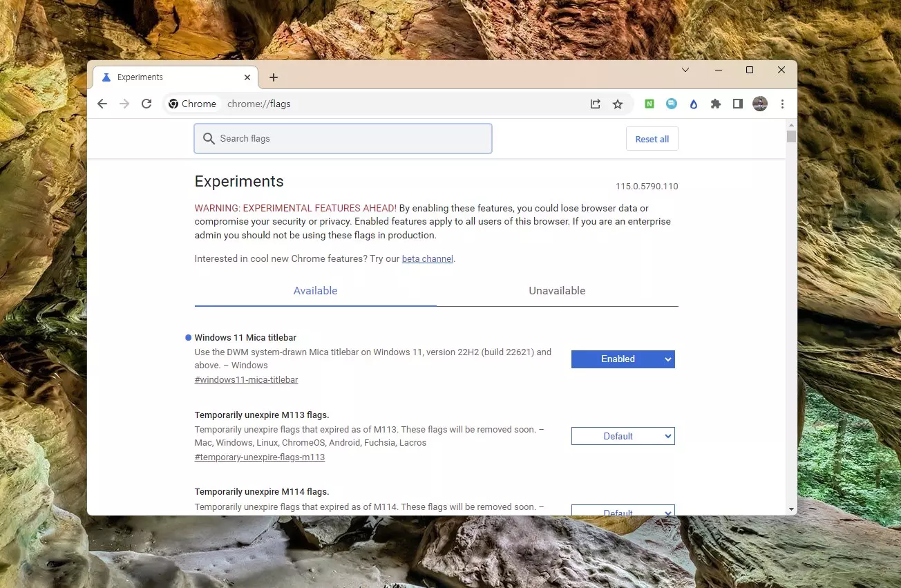
Task: Bookmark this tab with star icon
Action: [618, 104]
